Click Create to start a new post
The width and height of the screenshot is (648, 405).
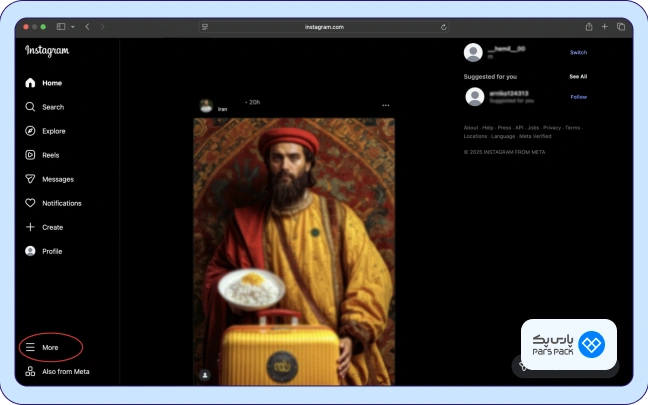click(x=44, y=227)
